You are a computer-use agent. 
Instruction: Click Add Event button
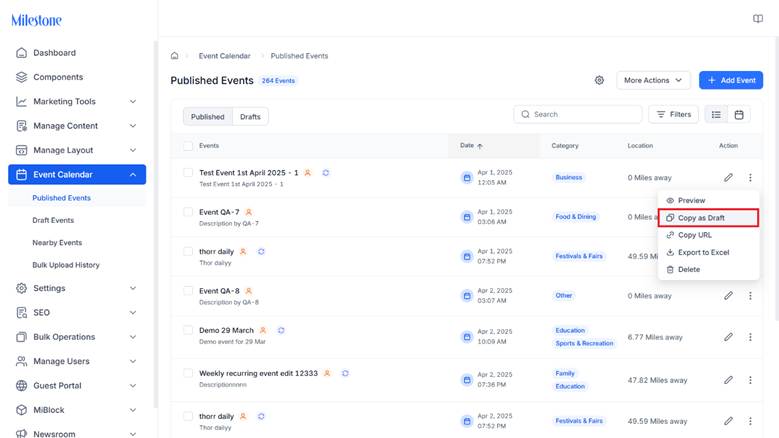731,80
